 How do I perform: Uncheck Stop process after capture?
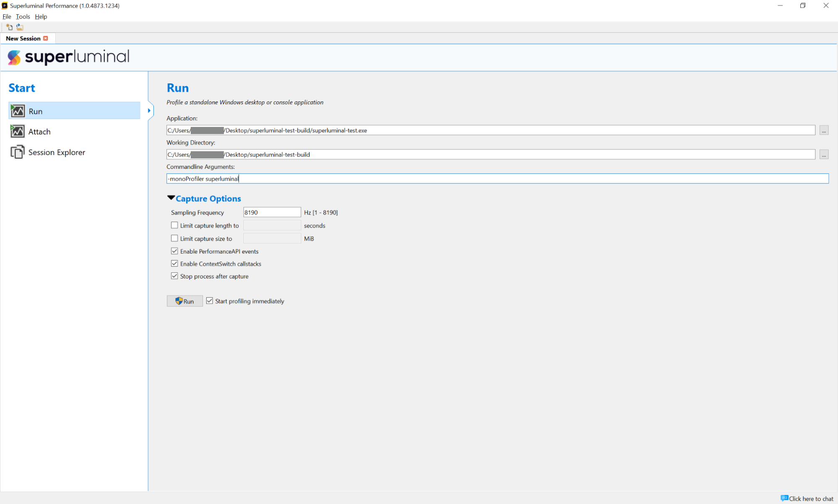[174, 276]
